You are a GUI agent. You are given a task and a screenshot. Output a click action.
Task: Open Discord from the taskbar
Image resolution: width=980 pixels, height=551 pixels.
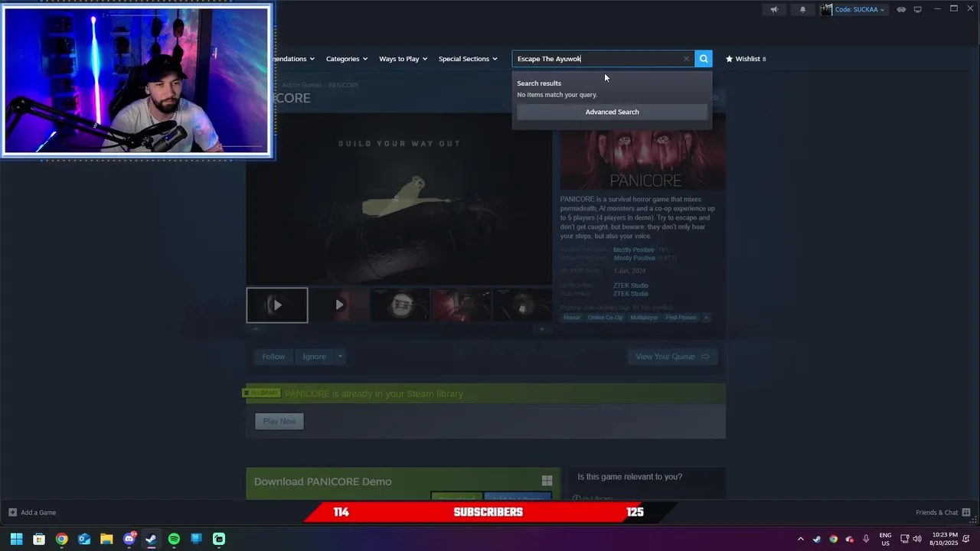coord(129,539)
